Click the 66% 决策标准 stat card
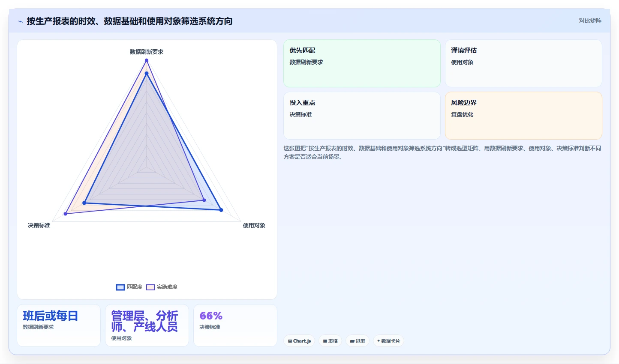The image size is (619, 364). pyautogui.click(x=235, y=325)
